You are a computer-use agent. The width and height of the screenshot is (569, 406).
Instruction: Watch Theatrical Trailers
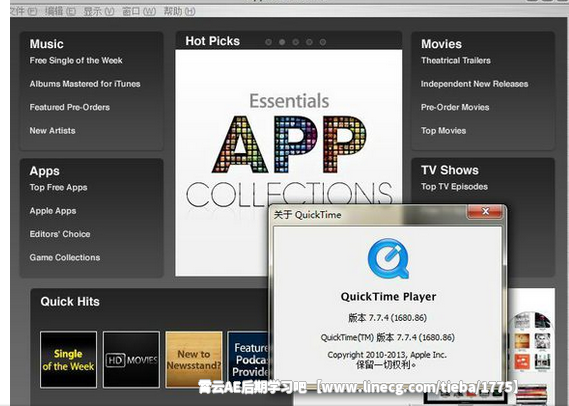coord(456,61)
